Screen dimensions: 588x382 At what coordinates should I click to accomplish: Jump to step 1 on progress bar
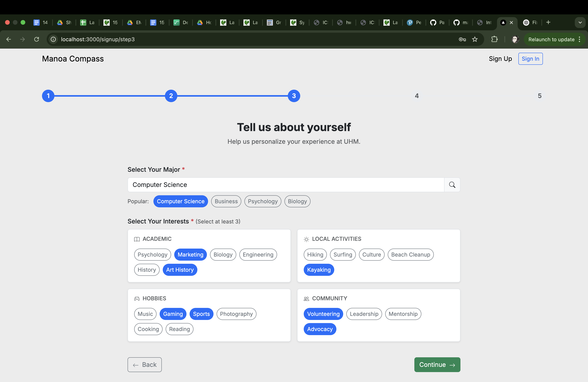48,96
